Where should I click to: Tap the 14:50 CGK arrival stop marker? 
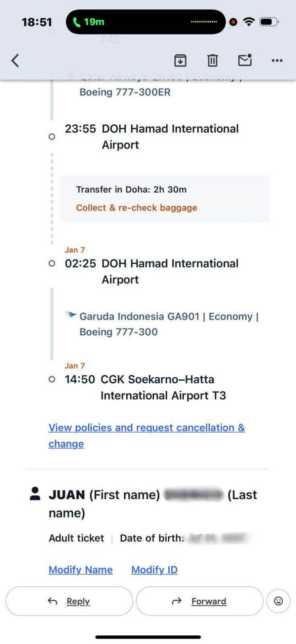[52, 379]
